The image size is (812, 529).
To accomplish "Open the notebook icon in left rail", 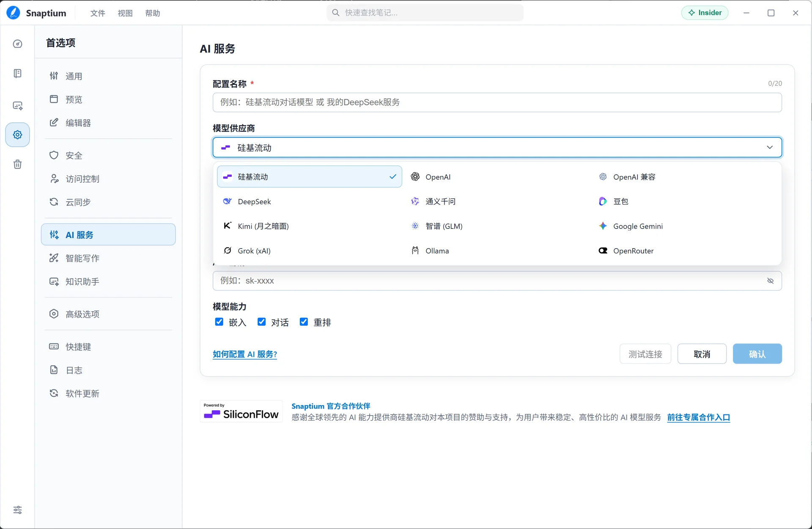I will [x=17, y=74].
